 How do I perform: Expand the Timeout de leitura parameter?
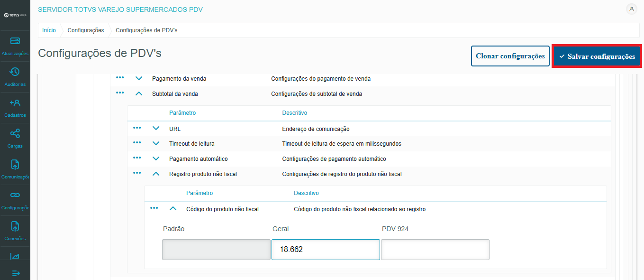[x=156, y=143]
